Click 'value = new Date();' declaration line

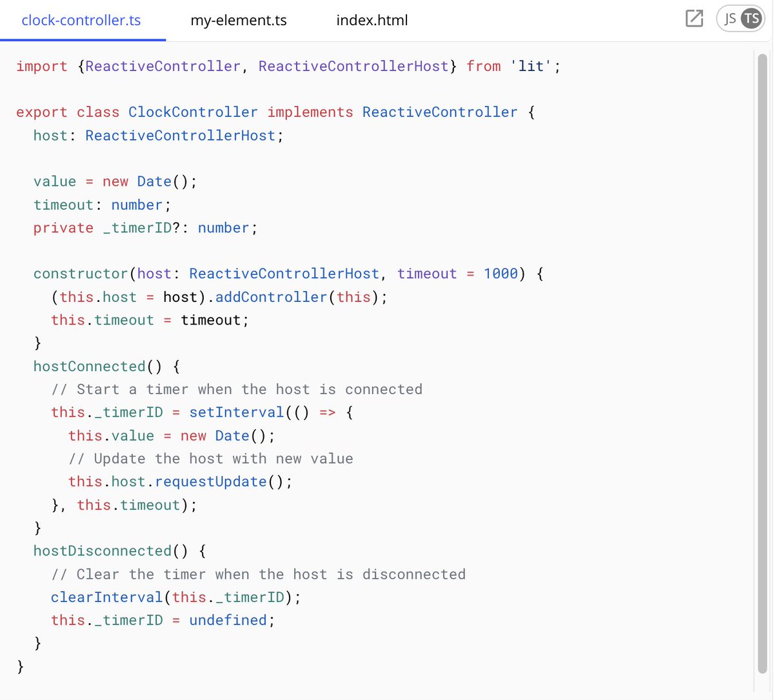(115, 181)
